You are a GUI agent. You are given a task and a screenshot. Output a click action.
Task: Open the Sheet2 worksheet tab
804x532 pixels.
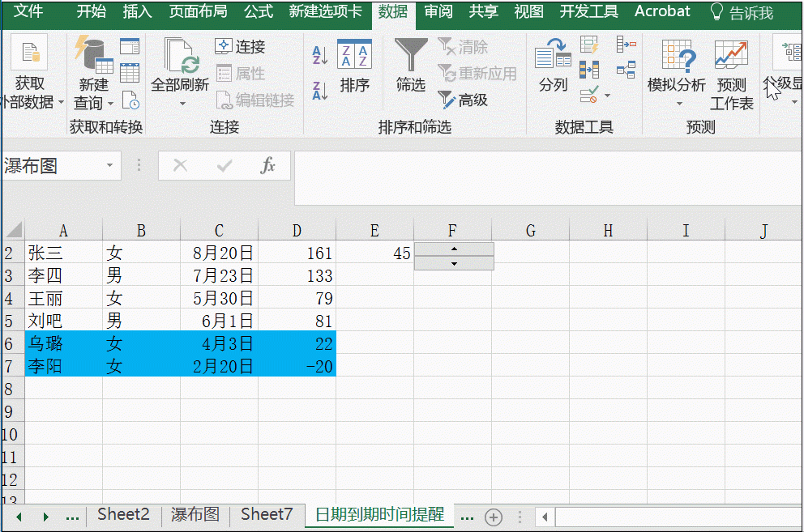click(122, 514)
